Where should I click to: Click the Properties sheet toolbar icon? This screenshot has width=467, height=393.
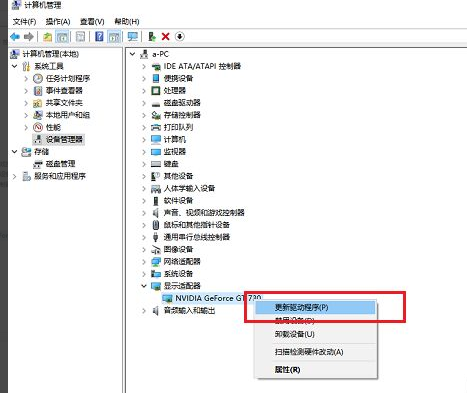tap(80, 37)
